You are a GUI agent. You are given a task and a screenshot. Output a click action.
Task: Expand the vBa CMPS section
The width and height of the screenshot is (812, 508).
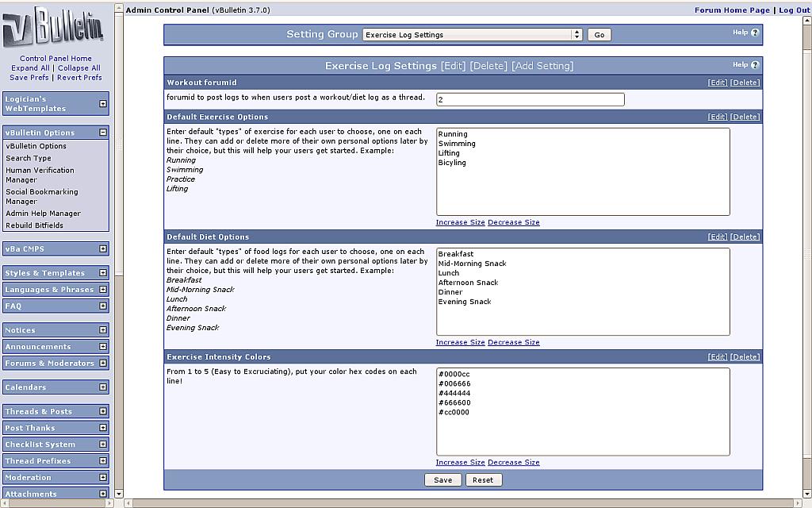(103, 249)
